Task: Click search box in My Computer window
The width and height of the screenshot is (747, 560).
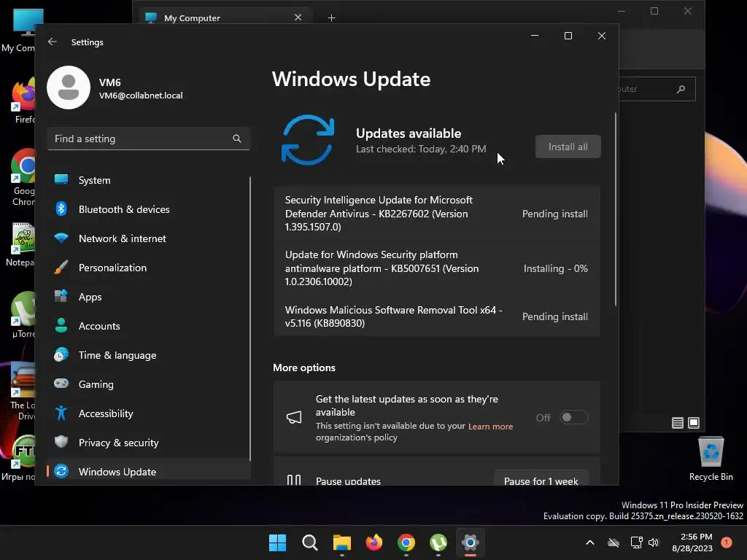Action: pos(657,89)
